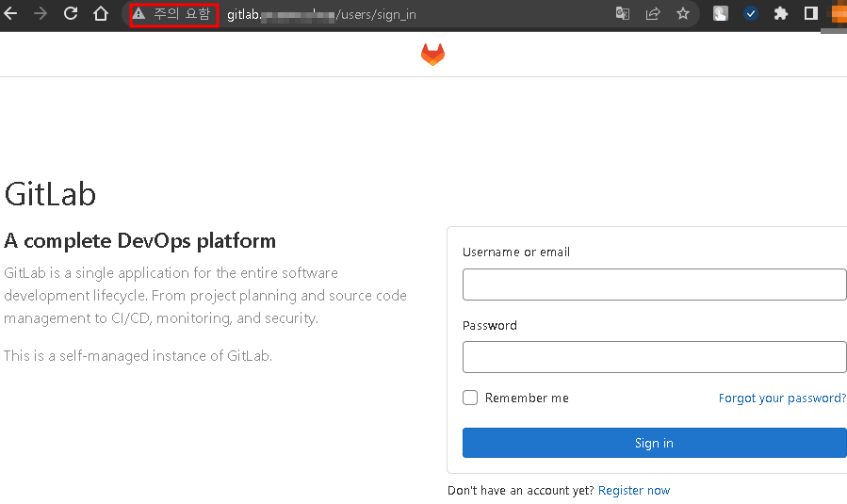
Task: Click the 'GitLab' page heading
Action: (50, 194)
